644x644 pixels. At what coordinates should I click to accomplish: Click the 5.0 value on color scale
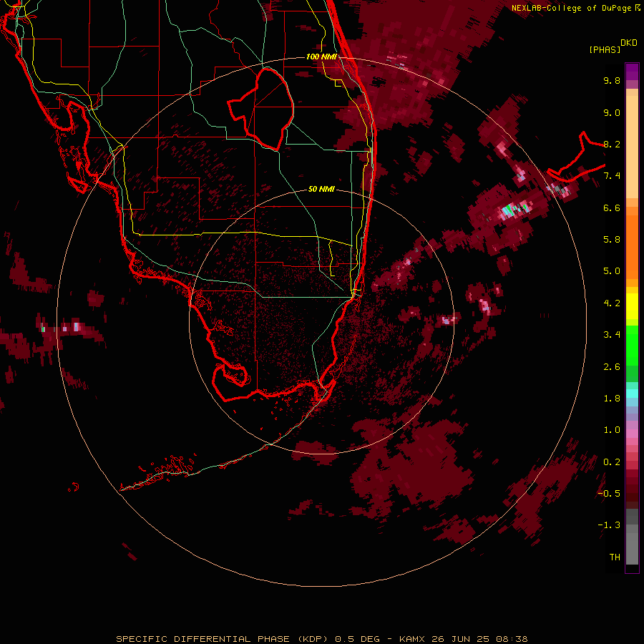pyautogui.click(x=612, y=271)
